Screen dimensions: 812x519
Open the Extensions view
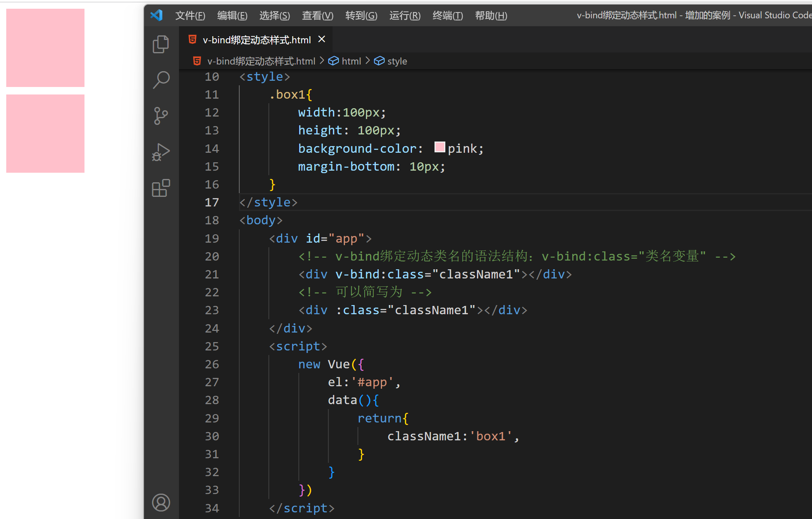161,188
